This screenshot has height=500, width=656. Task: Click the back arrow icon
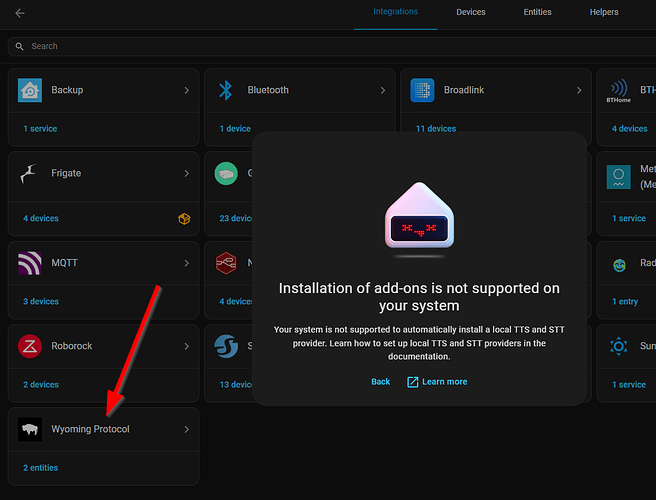(x=20, y=13)
